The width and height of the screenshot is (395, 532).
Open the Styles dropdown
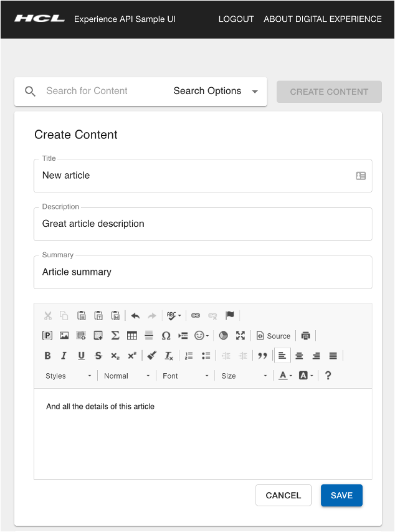click(x=69, y=376)
